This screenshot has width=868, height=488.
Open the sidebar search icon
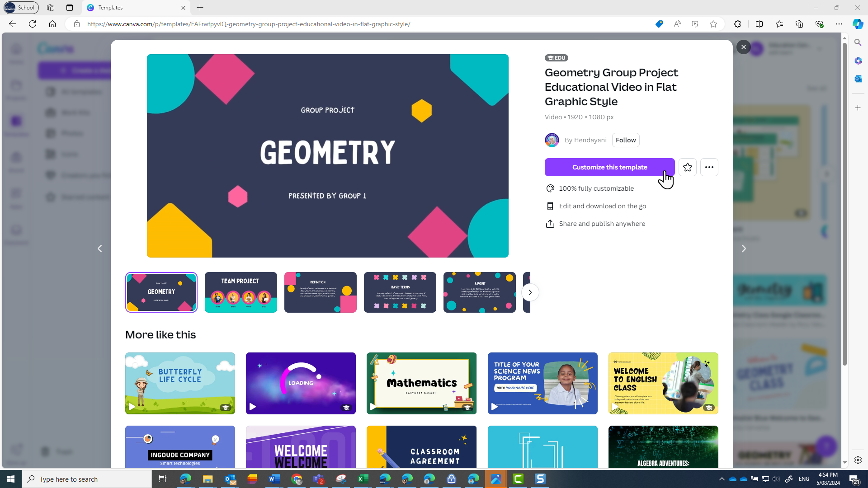[x=858, y=42]
